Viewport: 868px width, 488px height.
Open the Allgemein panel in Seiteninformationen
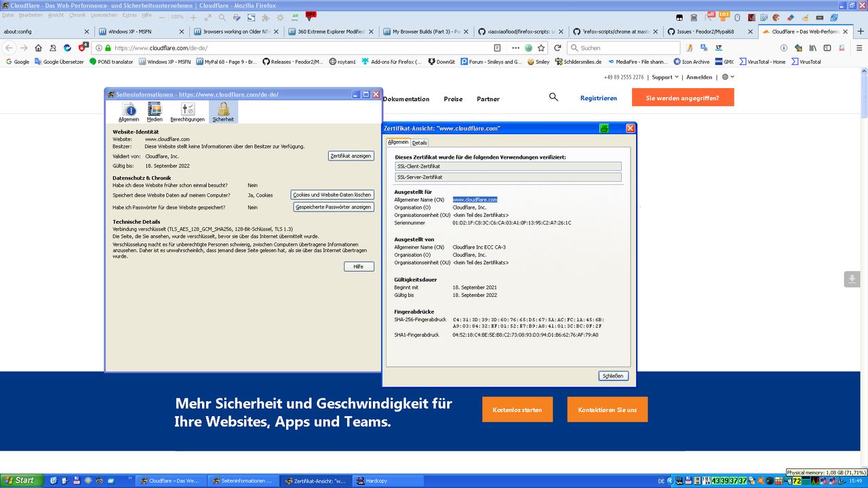point(130,112)
